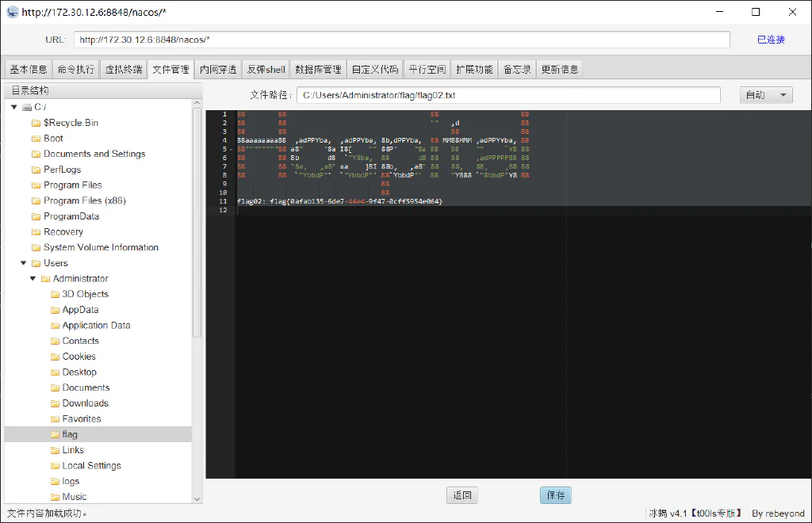Click the C:/ drive icon

point(27,107)
